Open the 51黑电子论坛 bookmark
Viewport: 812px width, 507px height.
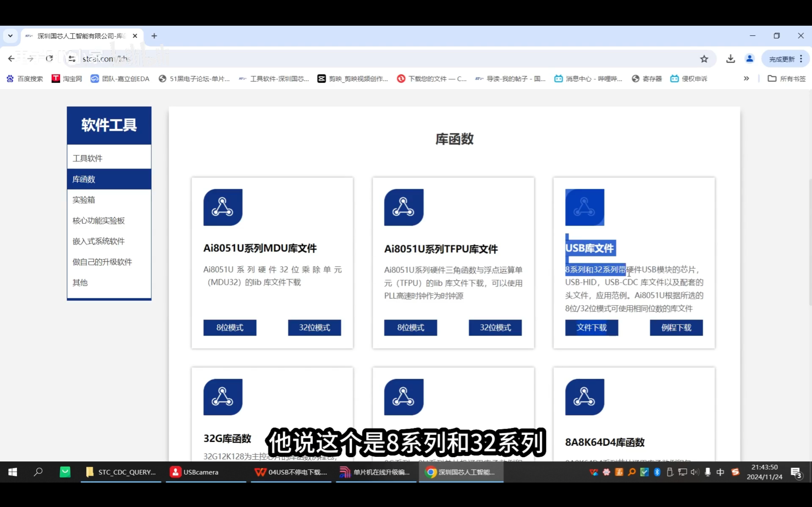click(194, 78)
